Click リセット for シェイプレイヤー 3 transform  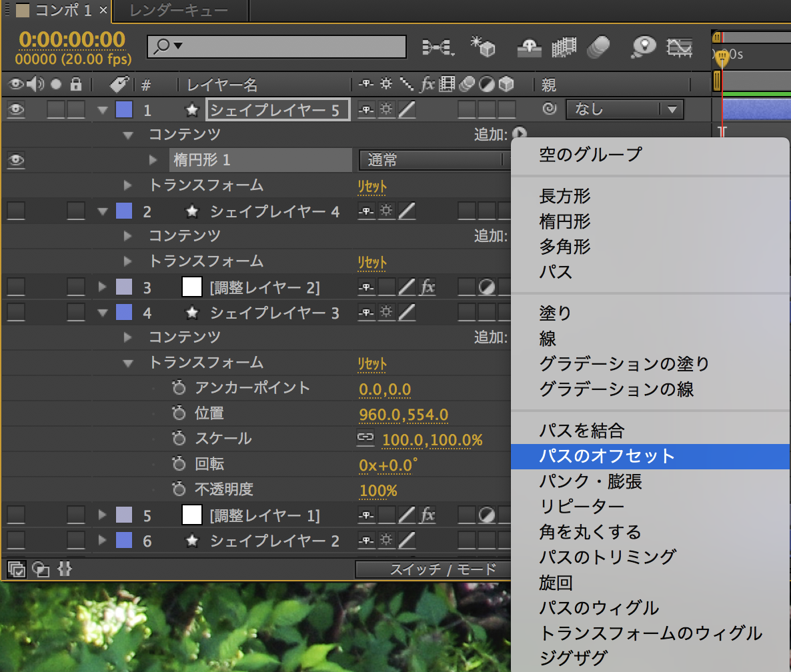371,363
